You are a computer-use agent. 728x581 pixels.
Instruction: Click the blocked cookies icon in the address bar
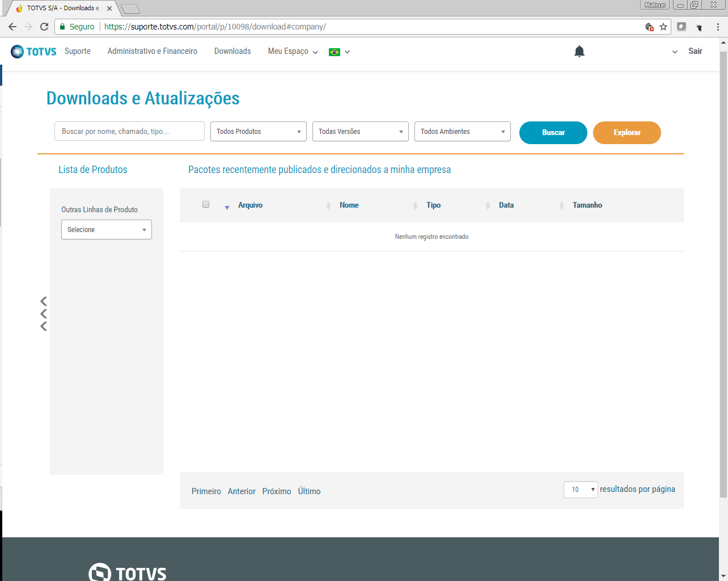(x=650, y=27)
